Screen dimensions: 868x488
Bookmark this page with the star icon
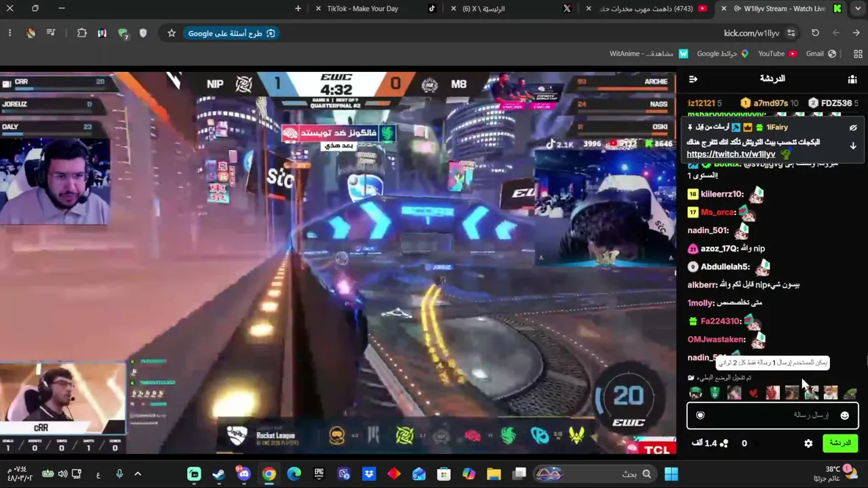[x=172, y=33]
